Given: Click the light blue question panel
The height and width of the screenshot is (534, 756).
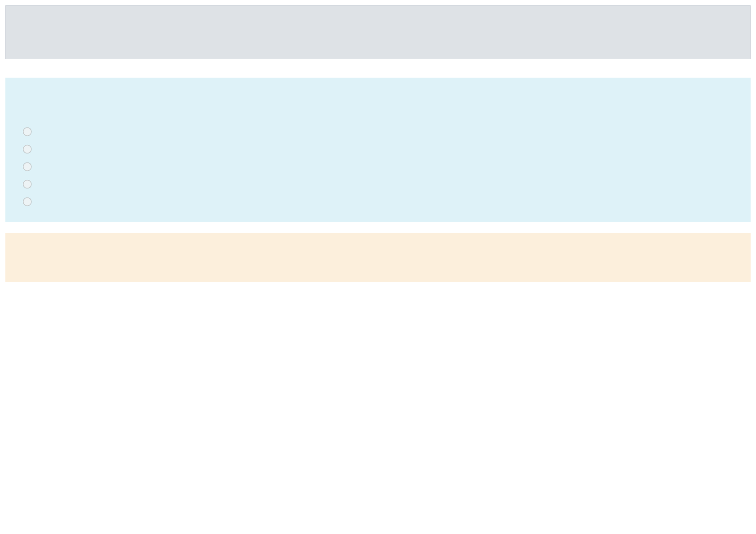Looking at the screenshot, I should click(378, 150).
